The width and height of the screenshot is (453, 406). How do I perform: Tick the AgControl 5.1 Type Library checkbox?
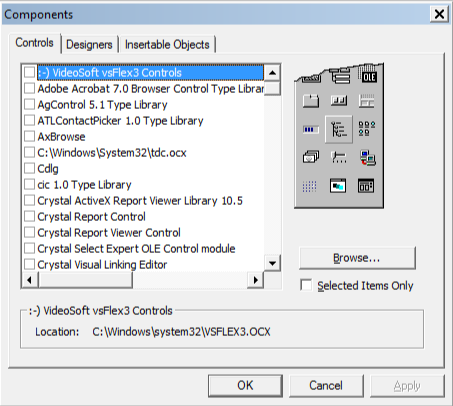[x=30, y=104]
